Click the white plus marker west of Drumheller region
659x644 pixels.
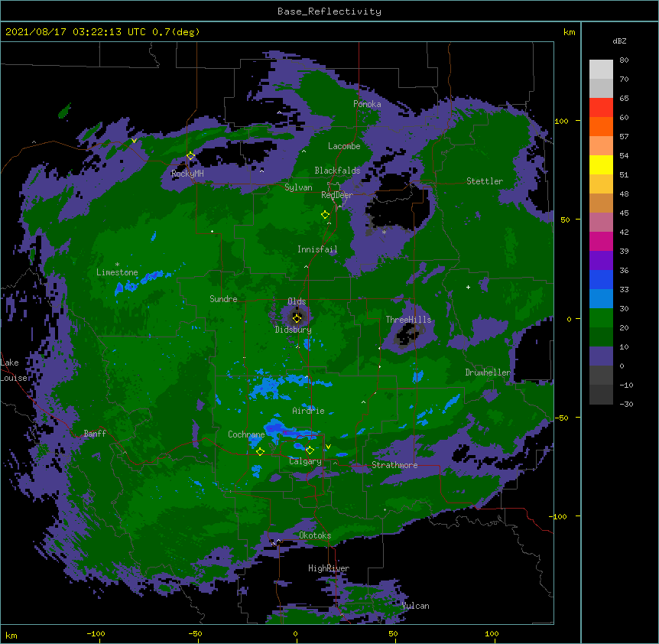click(468, 287)
